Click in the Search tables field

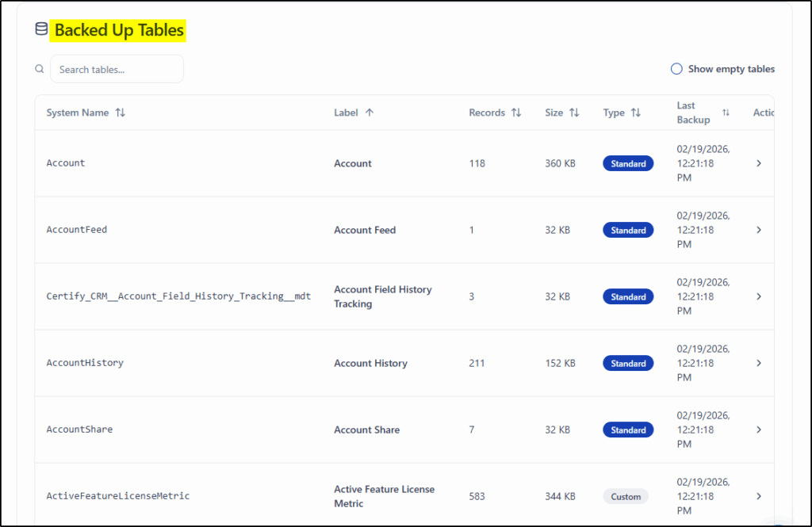coord(117,69)
